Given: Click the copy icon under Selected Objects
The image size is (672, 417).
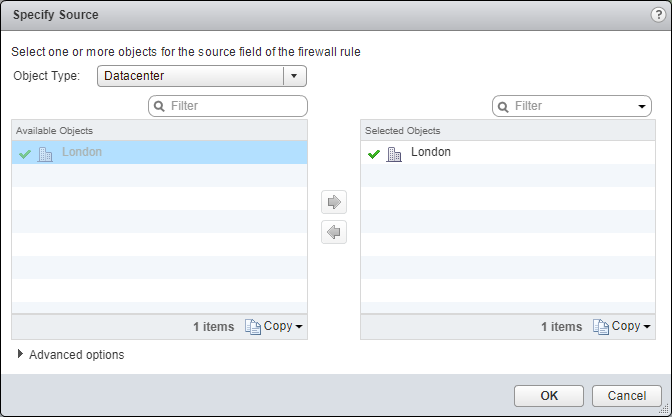Looking at the screenshot, I should point(600,326).
